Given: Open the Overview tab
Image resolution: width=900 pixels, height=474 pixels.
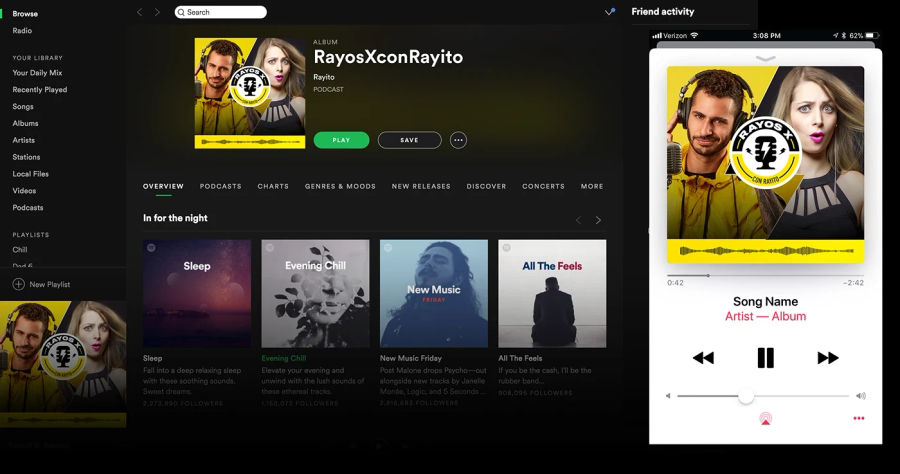Looking at the screenshot, I should (x=163, y=187).
